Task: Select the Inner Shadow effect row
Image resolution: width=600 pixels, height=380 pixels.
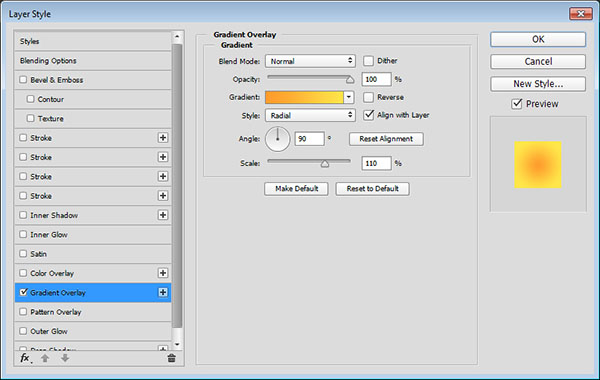Action: click(x=93, y=215)
